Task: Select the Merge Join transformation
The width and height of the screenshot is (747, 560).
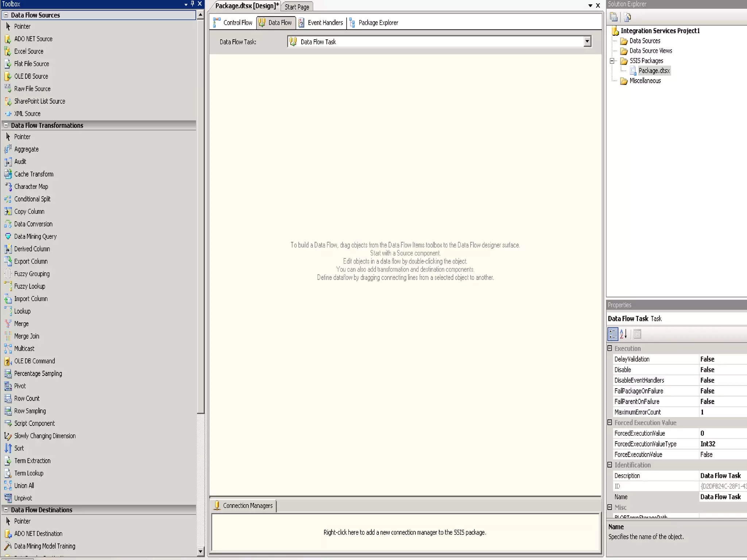Action: (x=26, y=336)
